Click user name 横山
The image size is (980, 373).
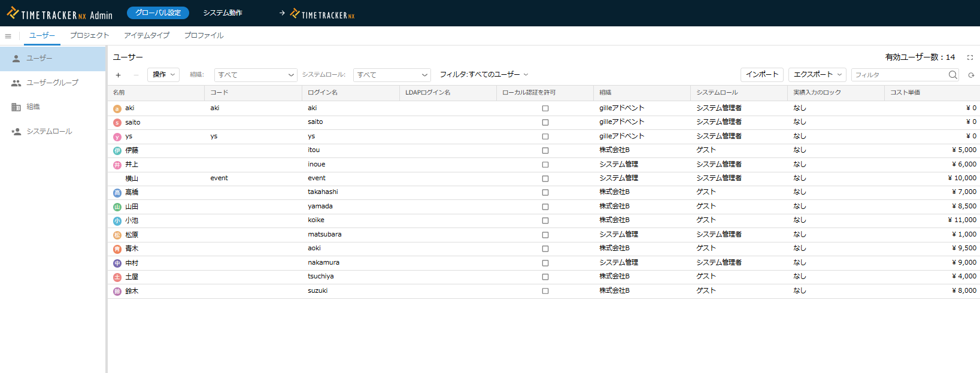[132, 178]
